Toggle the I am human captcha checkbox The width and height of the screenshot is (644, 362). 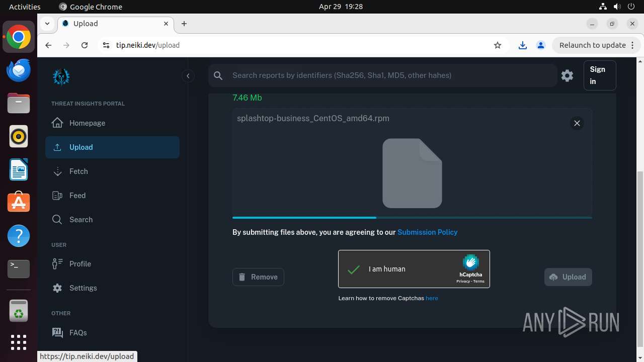point(354,269)
